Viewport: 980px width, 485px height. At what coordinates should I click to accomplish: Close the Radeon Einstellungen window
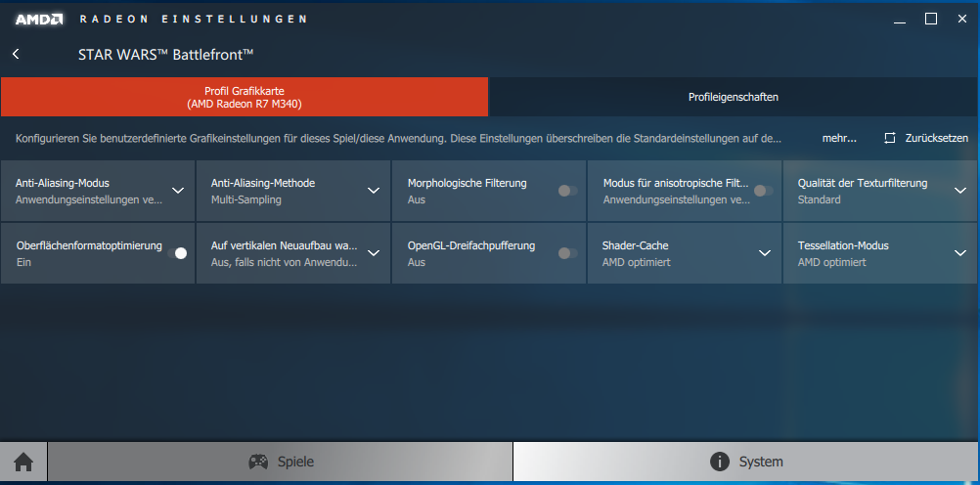tap(962, 19)
